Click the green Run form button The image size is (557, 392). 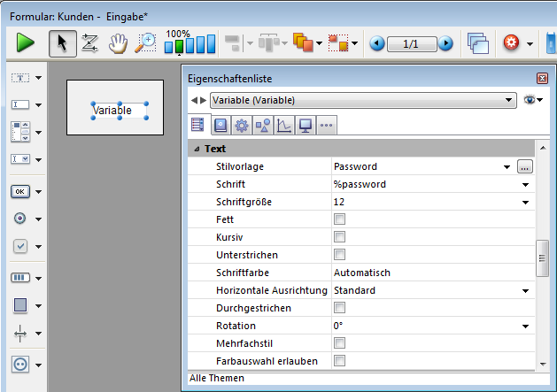(x=25, y=42)
